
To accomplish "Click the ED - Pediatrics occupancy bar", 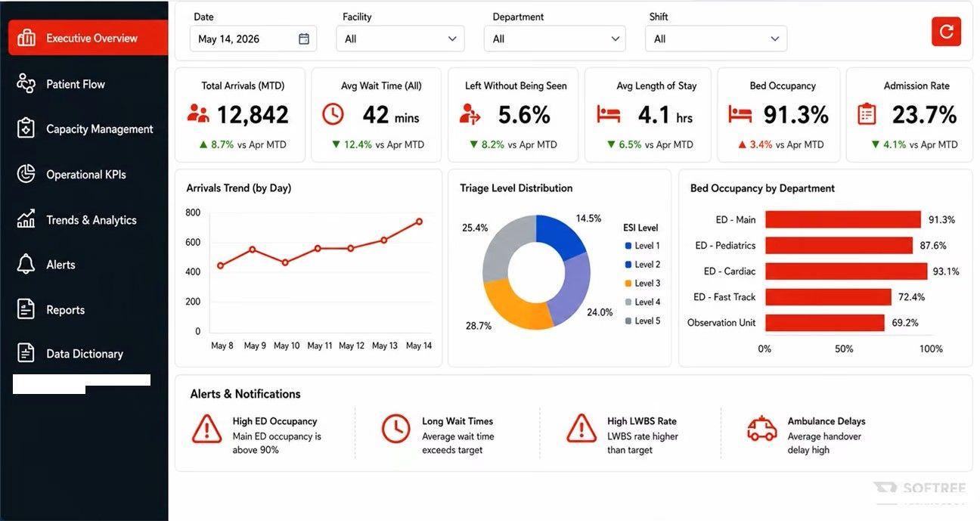I will pos(839,245).
